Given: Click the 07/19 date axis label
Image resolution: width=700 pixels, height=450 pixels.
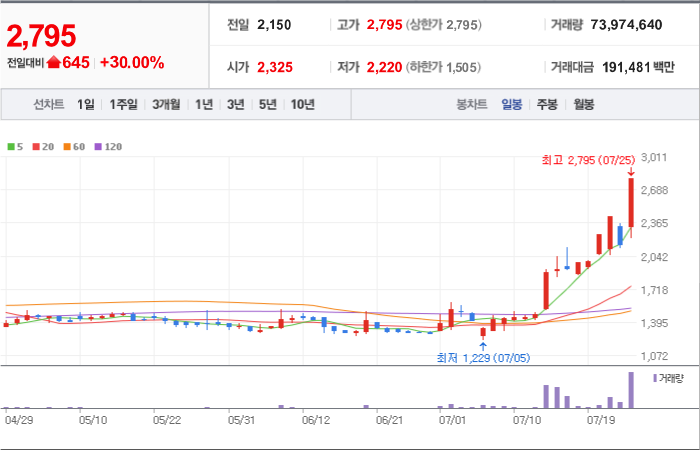Looking at the screenshot, I should click(x=600, y=420).
